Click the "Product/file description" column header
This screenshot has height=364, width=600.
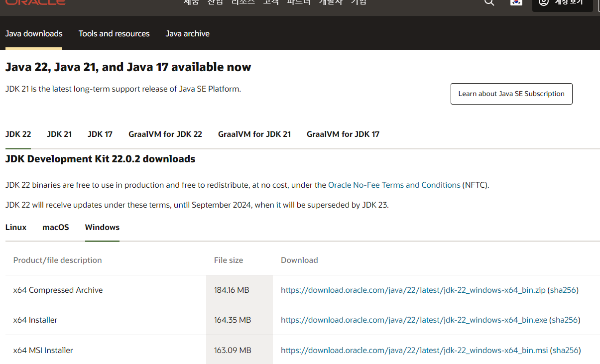click(x=58, y=260)
